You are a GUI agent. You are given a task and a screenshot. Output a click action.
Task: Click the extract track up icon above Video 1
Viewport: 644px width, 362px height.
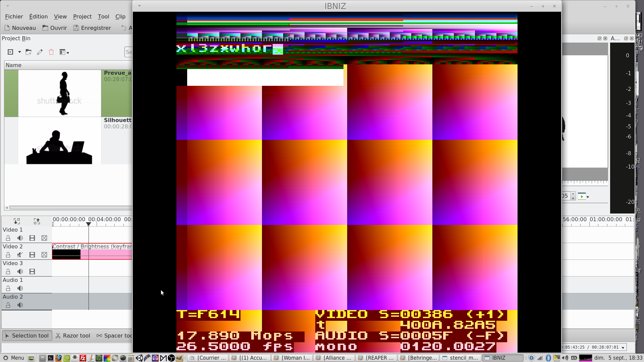tap(37, 221)
